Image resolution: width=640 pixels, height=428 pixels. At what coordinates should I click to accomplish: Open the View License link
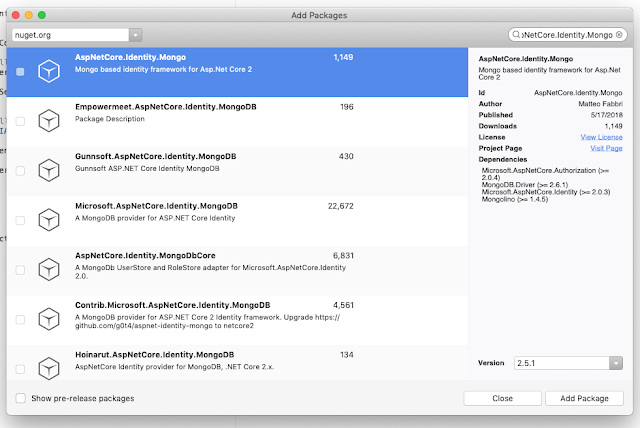point(602,136)
